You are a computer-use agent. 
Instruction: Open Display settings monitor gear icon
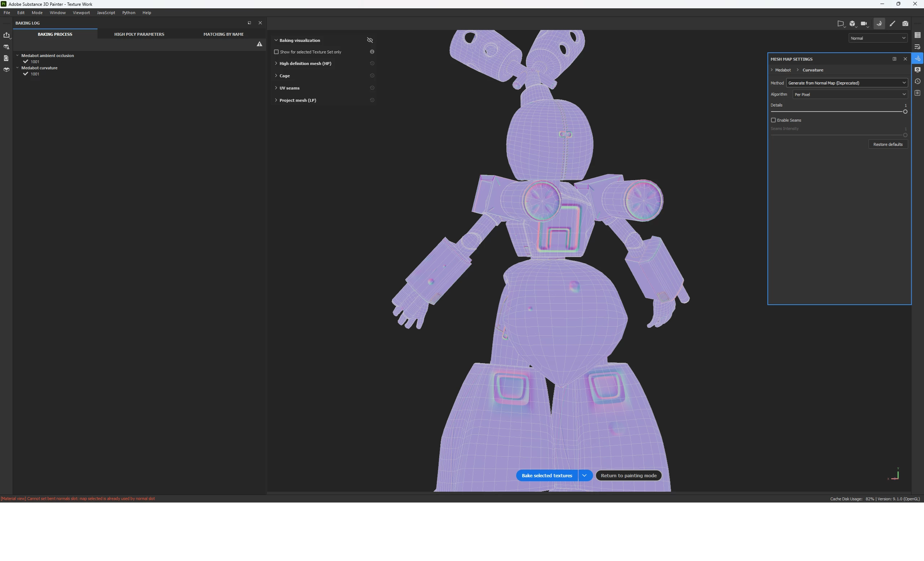[x=917, y=70]
